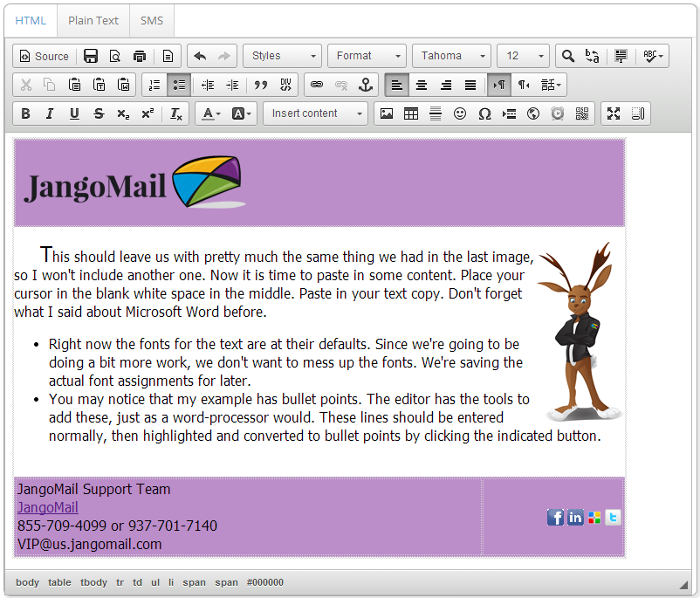The image size is (700, 598).
Task: Click the Save icon in toolbar
Action: (91, 56)
